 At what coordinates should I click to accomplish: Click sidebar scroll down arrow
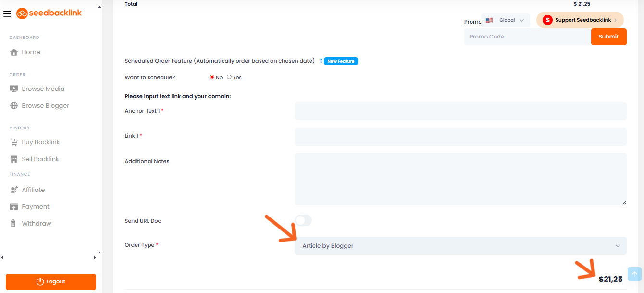pyautogui.click(x=99, y=252)
